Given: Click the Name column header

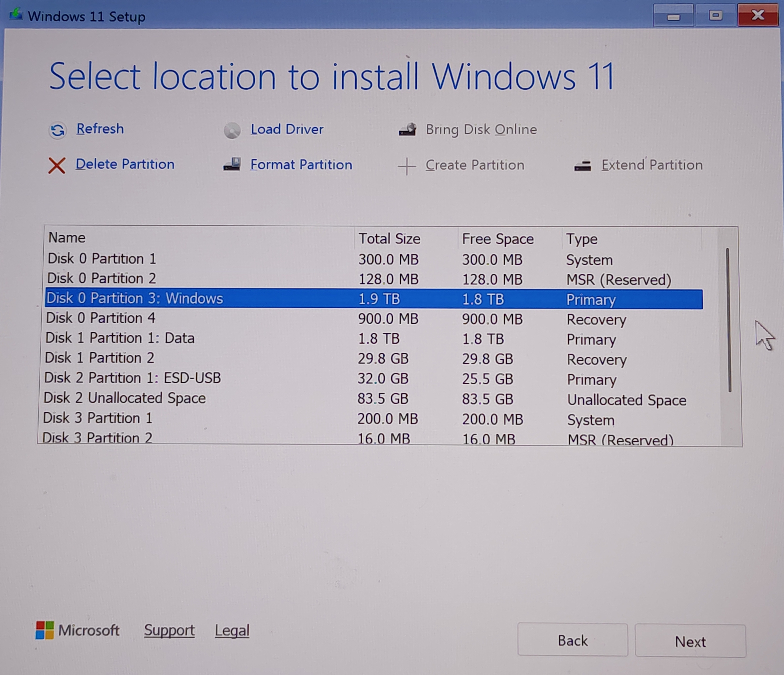Looking at the screenshot, I should click(x=200, y=238).
